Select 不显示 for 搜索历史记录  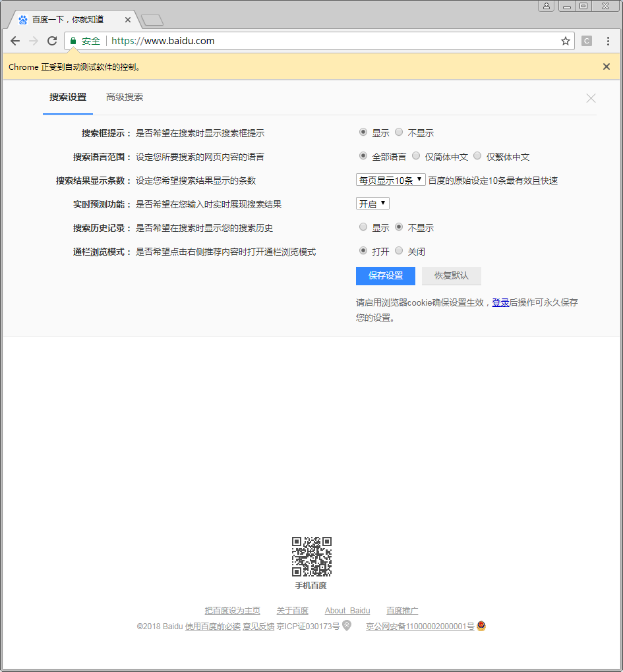[399, 227]
